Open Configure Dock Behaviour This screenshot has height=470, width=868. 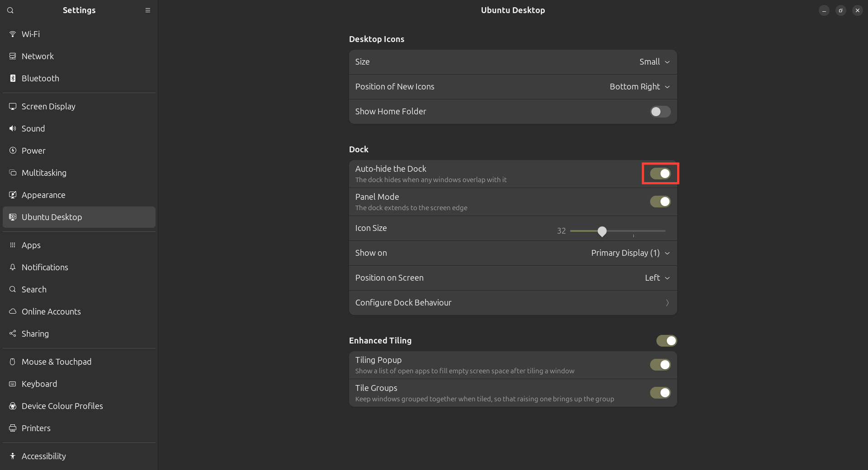tap(513, 303)
